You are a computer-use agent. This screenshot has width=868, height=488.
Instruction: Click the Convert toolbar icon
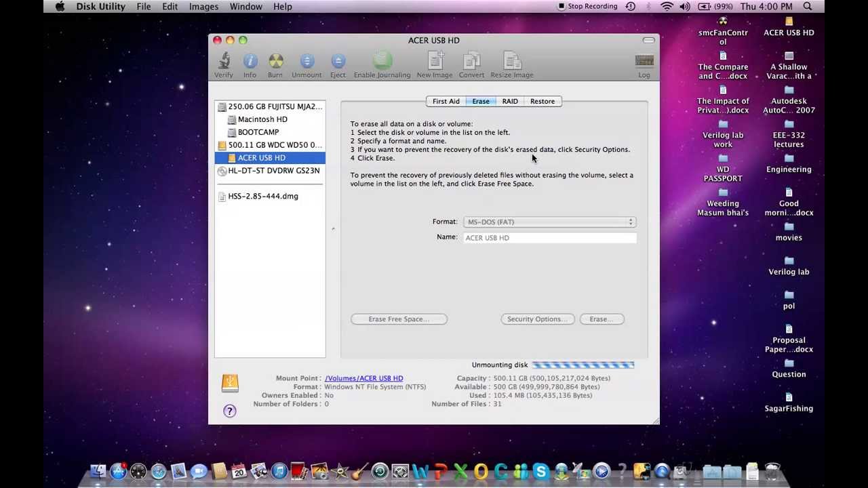pos(471,66)
